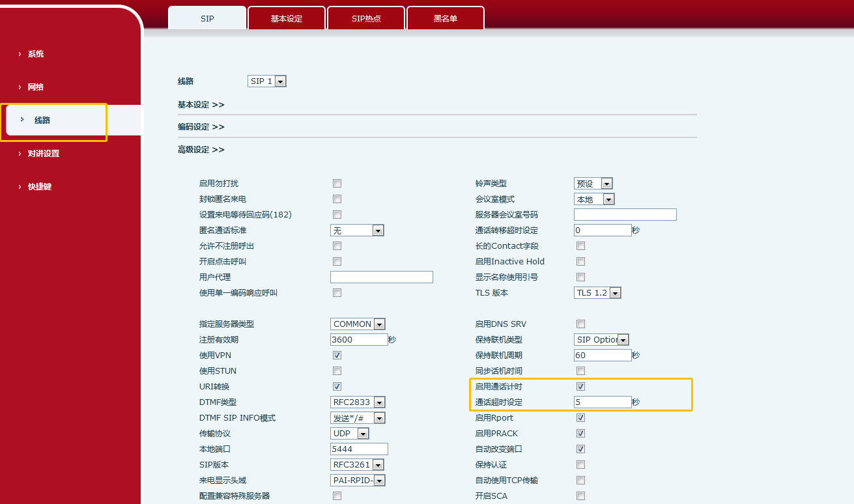Open the 快捷键 sidebar section
Viewport: 854px width, 504px height.
[39, 187]
